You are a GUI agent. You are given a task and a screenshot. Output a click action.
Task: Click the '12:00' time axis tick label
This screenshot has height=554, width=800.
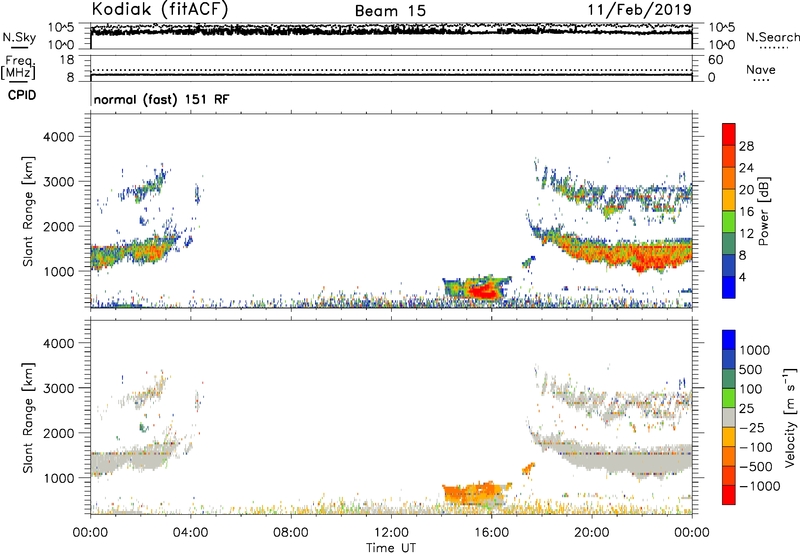391,533
